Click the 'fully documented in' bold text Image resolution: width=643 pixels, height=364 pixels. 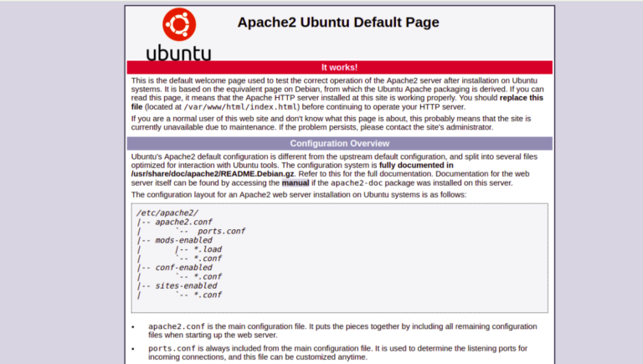416,165
